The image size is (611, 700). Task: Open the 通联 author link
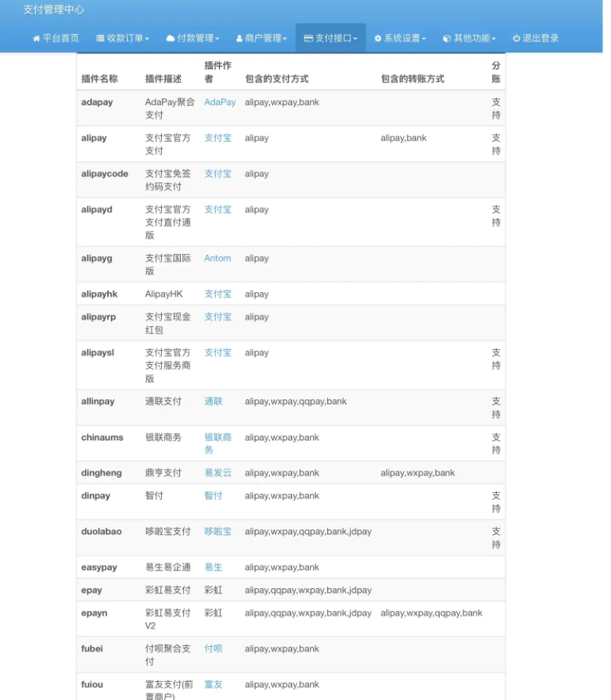click(213, 402)
